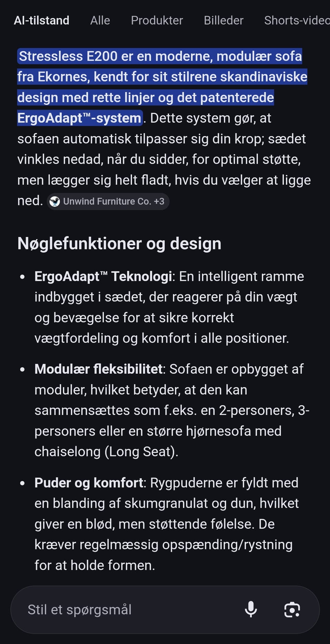Select the Alle tab
This screenshot has width=330, height=644.
(x=100, y=21)
